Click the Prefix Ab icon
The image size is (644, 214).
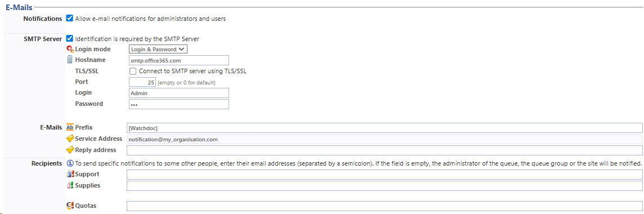click(70, 127)
